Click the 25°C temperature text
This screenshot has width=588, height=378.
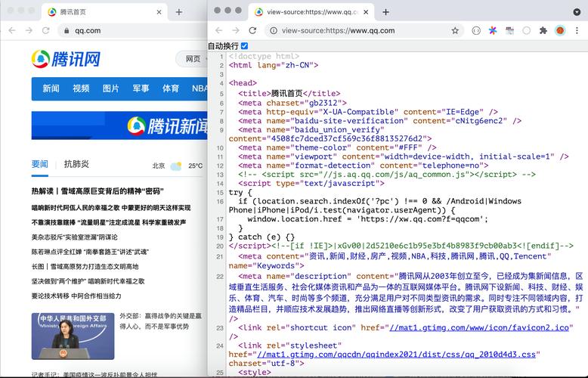195,166
